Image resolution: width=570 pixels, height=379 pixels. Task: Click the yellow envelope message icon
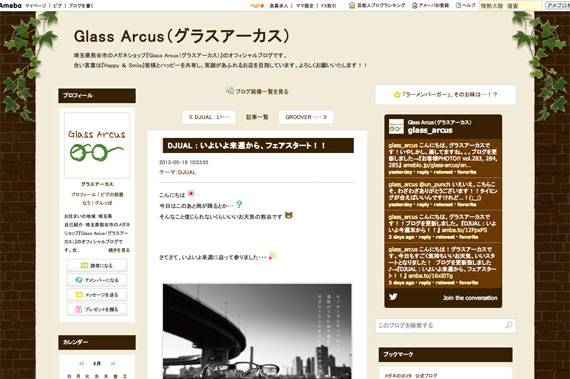click(79, 295)
